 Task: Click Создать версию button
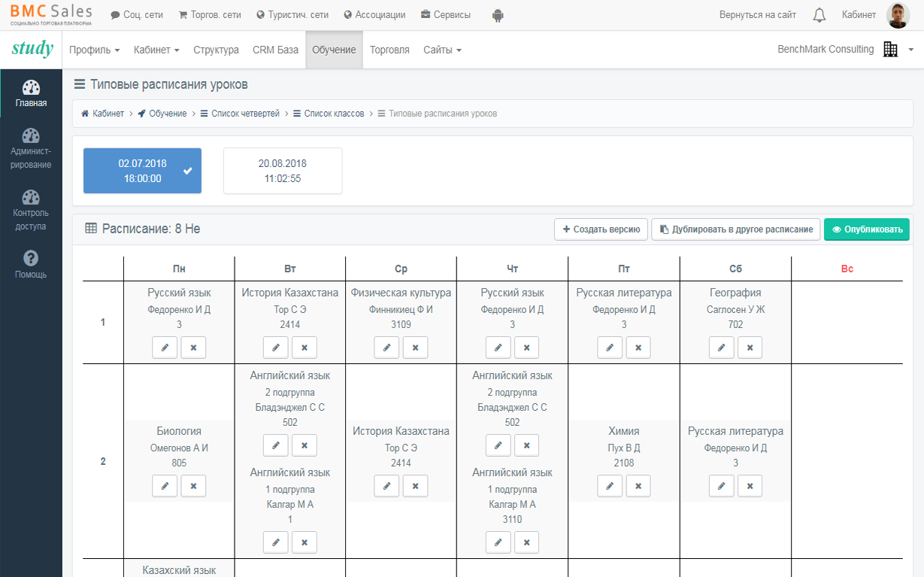[x=601, y=229]
